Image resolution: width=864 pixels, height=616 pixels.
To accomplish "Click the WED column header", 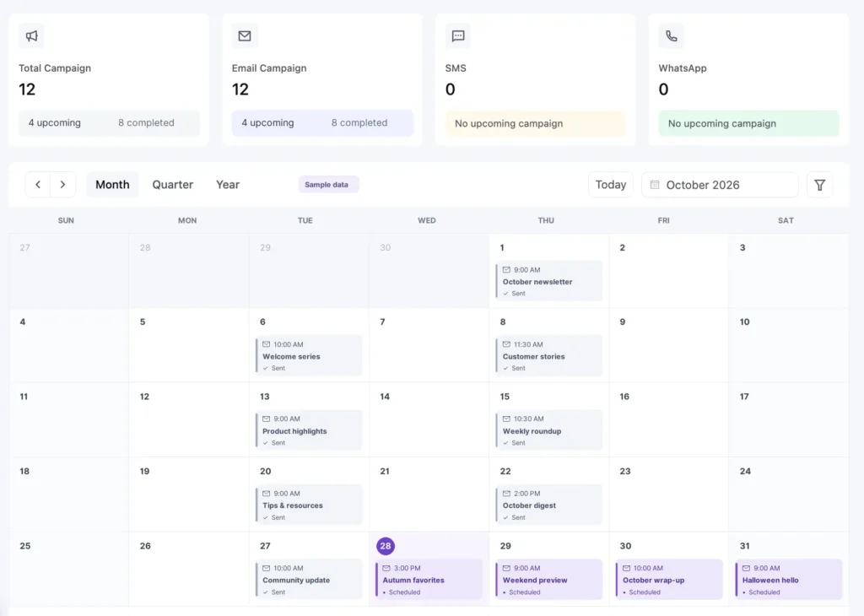I will [x=426, y=220].
